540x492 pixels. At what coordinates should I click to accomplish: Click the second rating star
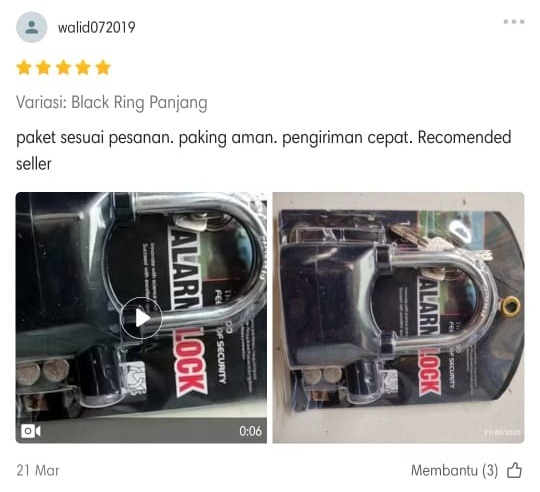[x=44, y=67]
